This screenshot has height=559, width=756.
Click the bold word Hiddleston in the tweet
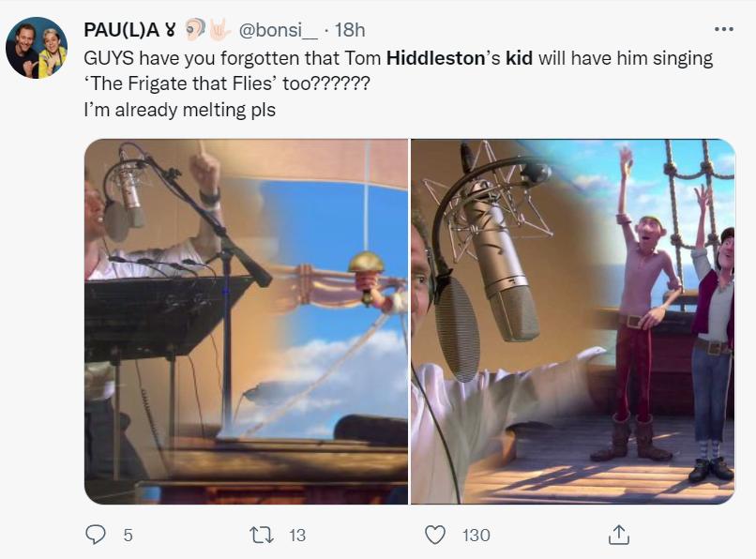click(x=436, y=58)
